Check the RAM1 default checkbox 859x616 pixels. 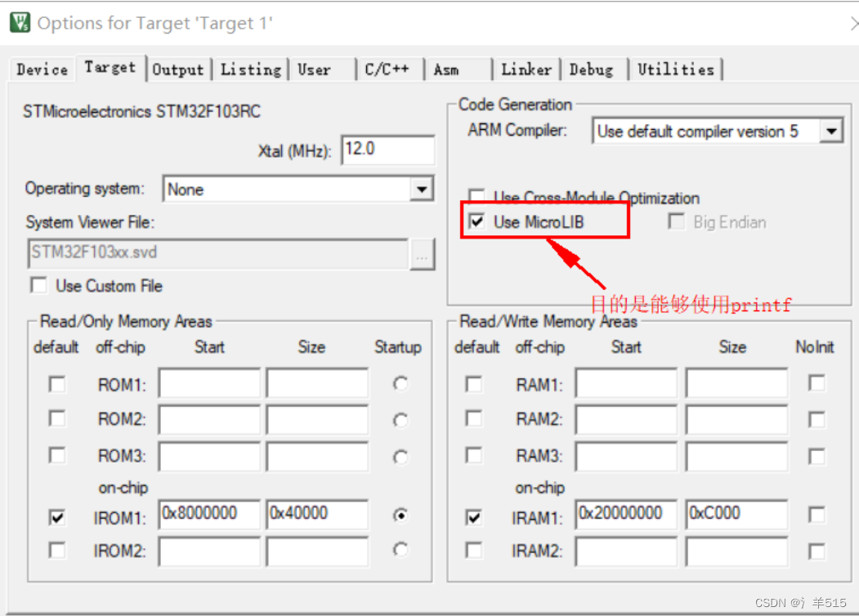pos(474,384)
